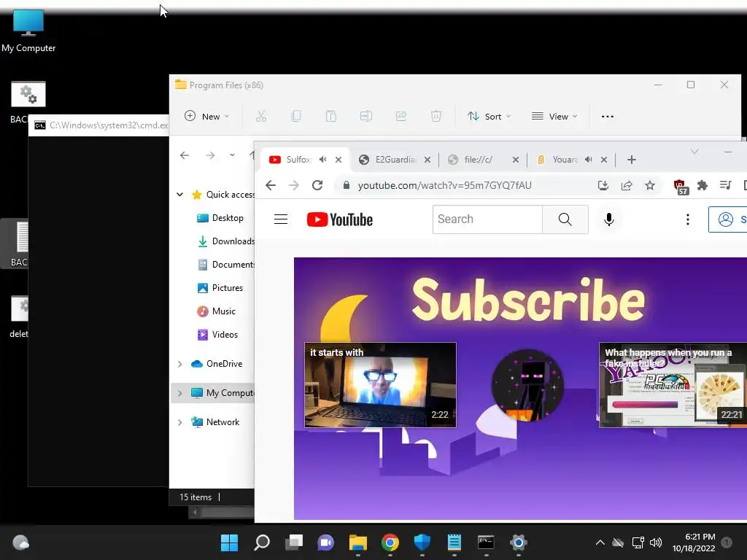Image resolution: width=747 pixels, height=560 pixels.
Task: Go back in File Explorer navigation
Action: pos(185,155)
